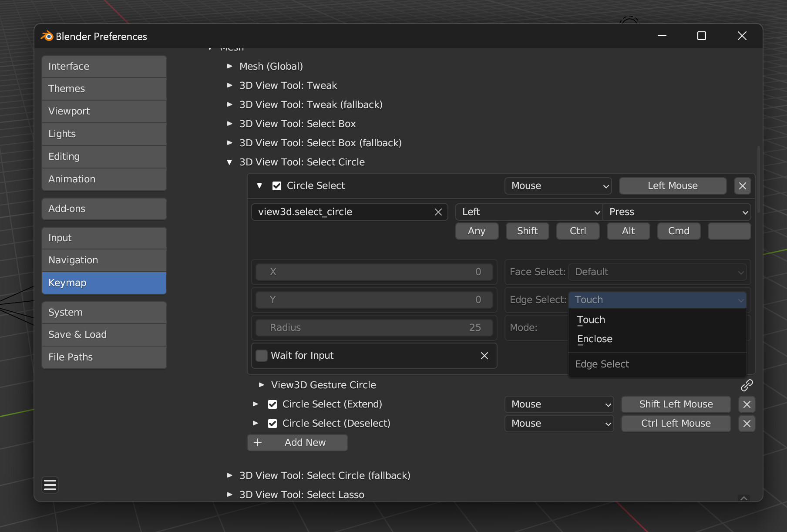Remove the Circle Select (Deselect) keymap item
Screen dimensions: 787x532
(747, 424)
